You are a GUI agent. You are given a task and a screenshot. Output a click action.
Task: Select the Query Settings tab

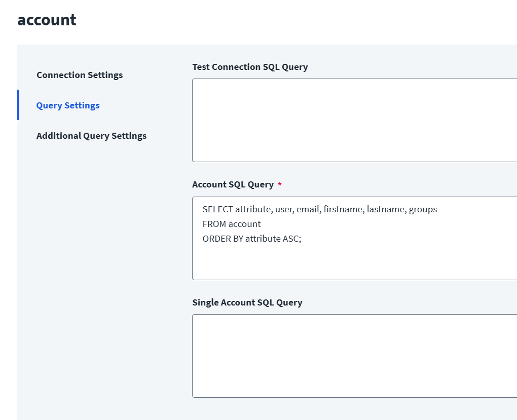(68, 105)
